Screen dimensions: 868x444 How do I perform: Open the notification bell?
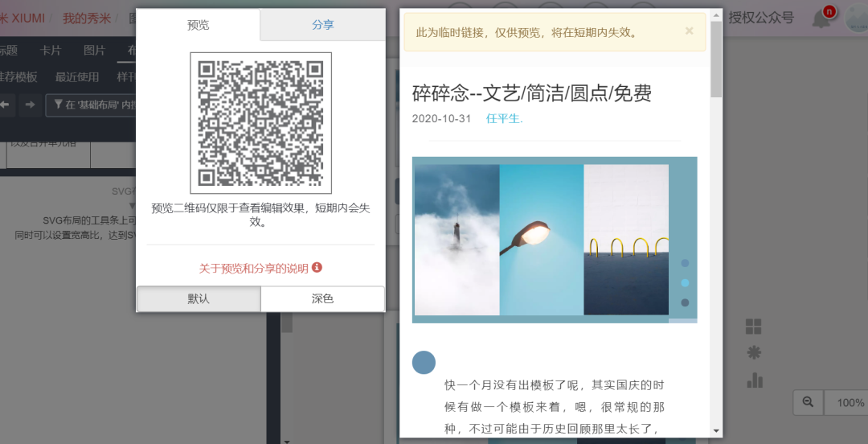[x=822, y=18]
